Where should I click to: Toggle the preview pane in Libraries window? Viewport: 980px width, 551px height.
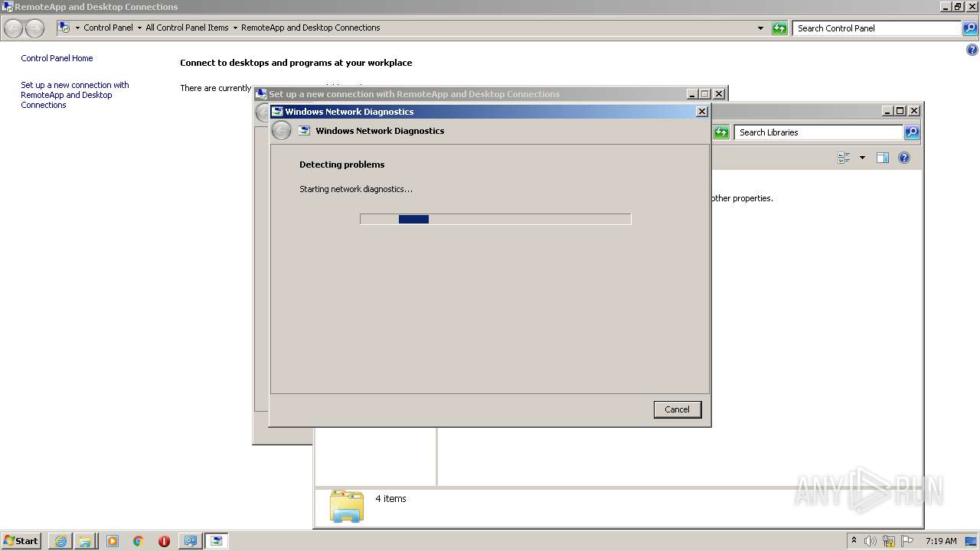click(x=883, y=158)
